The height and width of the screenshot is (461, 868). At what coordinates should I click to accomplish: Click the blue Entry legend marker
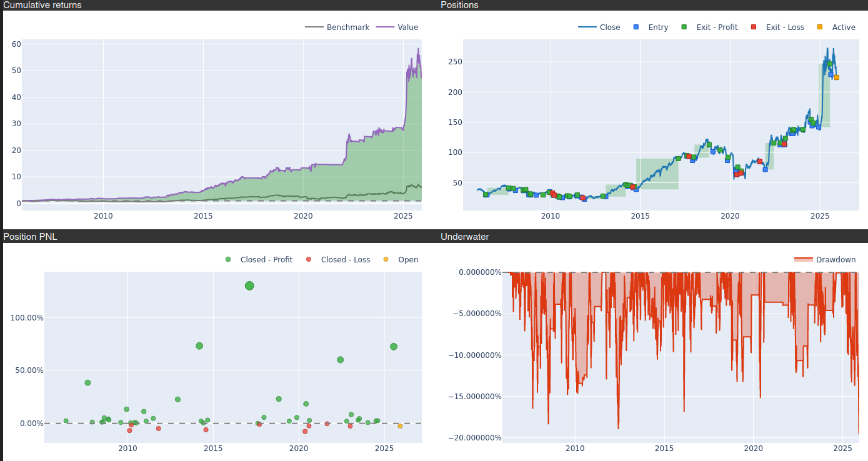(x=636, y=27)
